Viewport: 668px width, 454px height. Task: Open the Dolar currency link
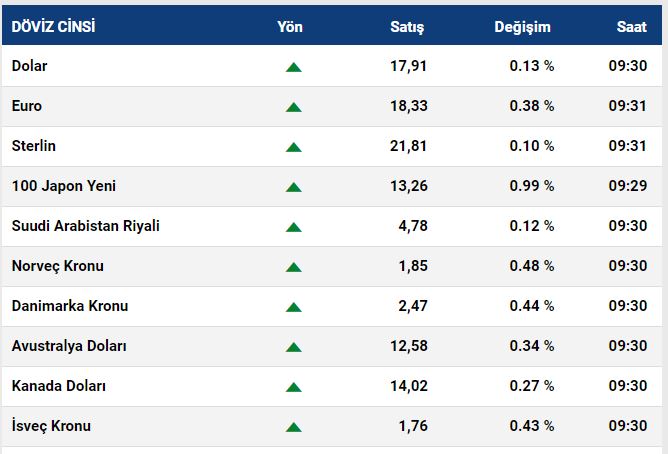pyautogui.click(x=30, y=66)
